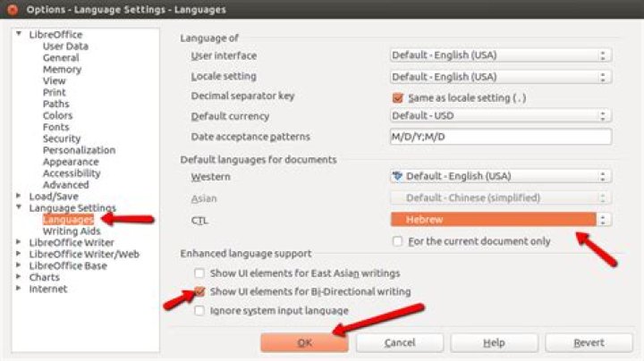This screenshot has height=361, width=644.
Task: Select the Languages tree entry
Action: coord(68,220)
